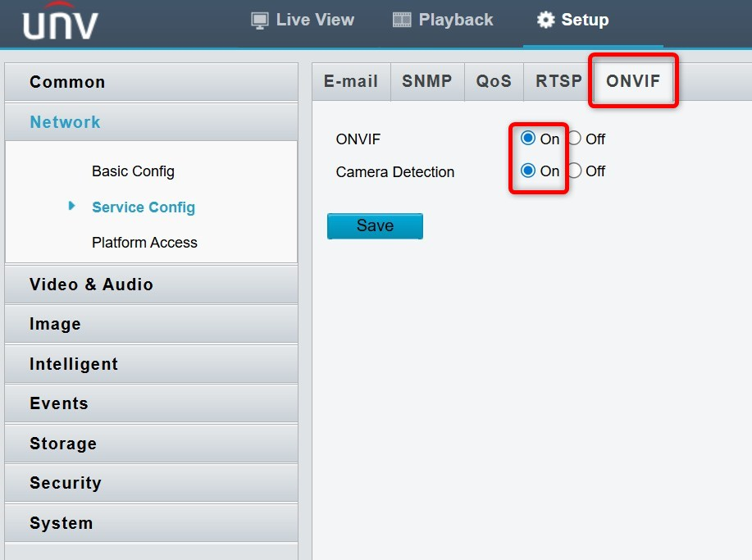Expand the Security section
This screenshot has height=560, width=752.
[151, 483]
